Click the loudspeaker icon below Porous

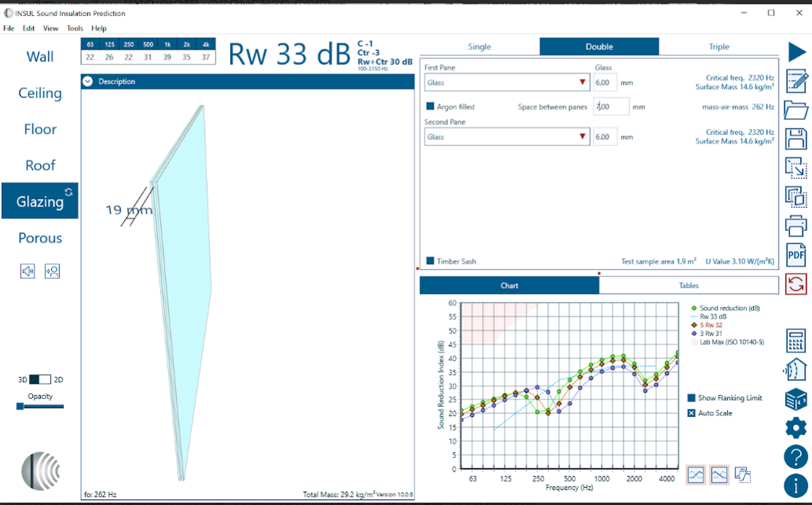click(x=28, y=271)
